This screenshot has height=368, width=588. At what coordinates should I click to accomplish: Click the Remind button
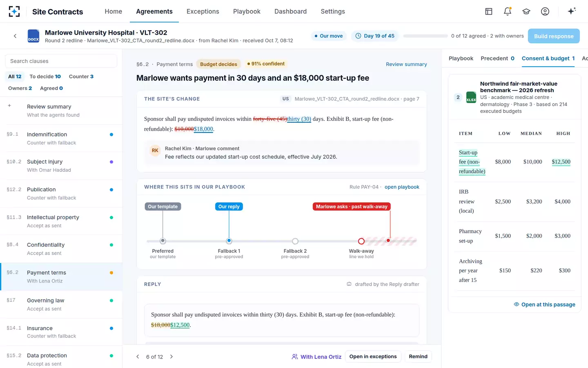(x=418, y=357)
